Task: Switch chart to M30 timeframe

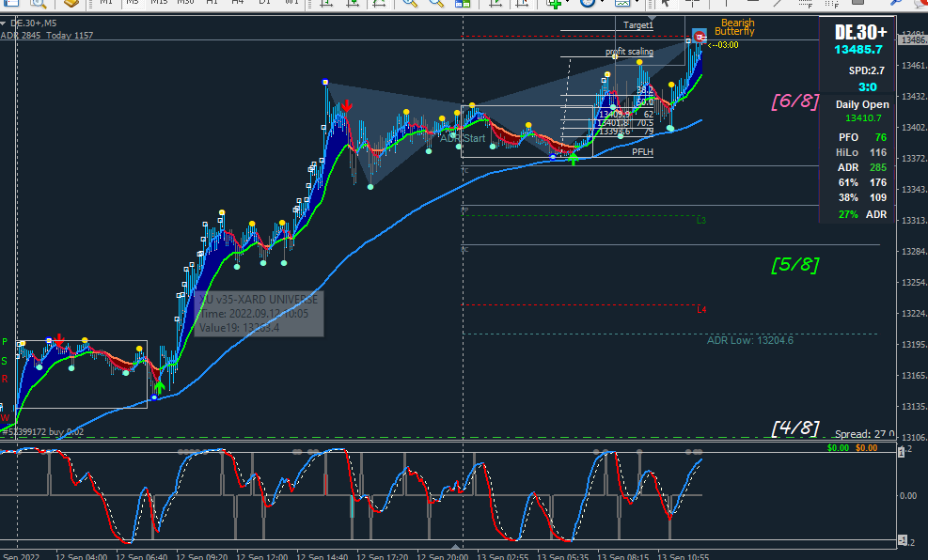Action: 185,3
